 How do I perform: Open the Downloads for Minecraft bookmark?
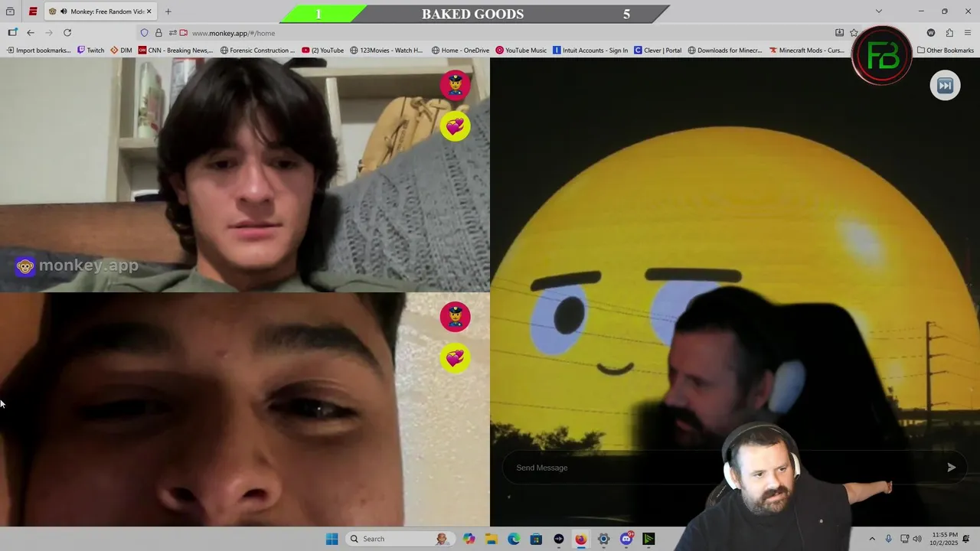(725, 51)
